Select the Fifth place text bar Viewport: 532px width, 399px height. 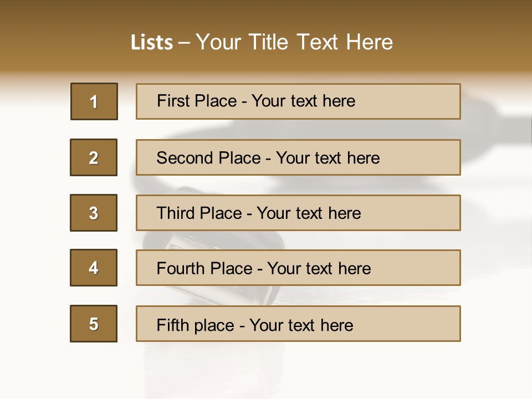click(298, 324)
